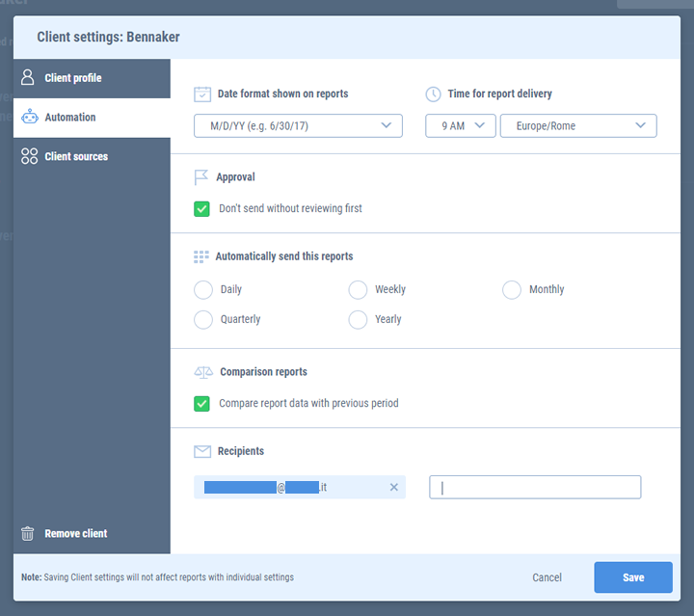Click the envelope icon beside Recipients
Image resolution: width=694 pixels, height=616 pixels.
coord(202,451)
